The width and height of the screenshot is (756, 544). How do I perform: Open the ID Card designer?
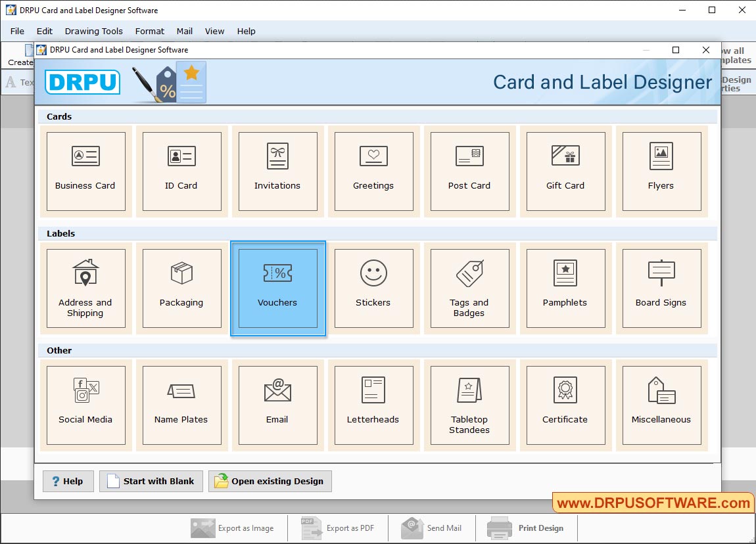181,171
